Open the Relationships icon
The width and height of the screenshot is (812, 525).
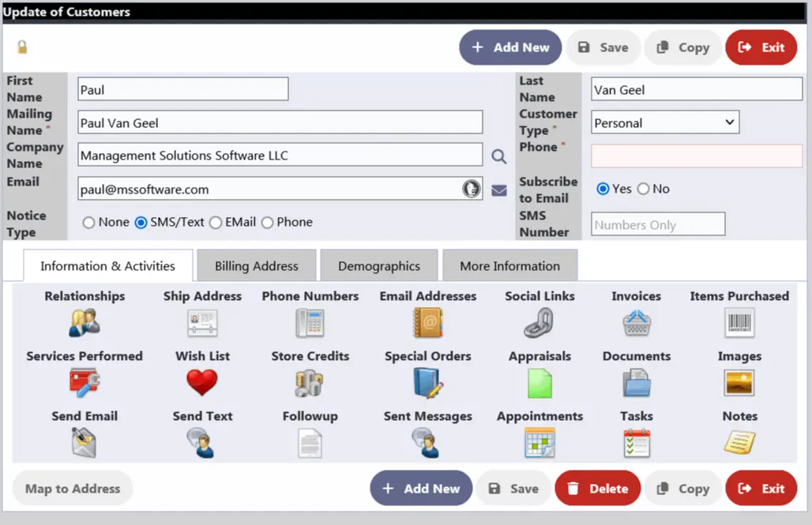pos(84,323)
